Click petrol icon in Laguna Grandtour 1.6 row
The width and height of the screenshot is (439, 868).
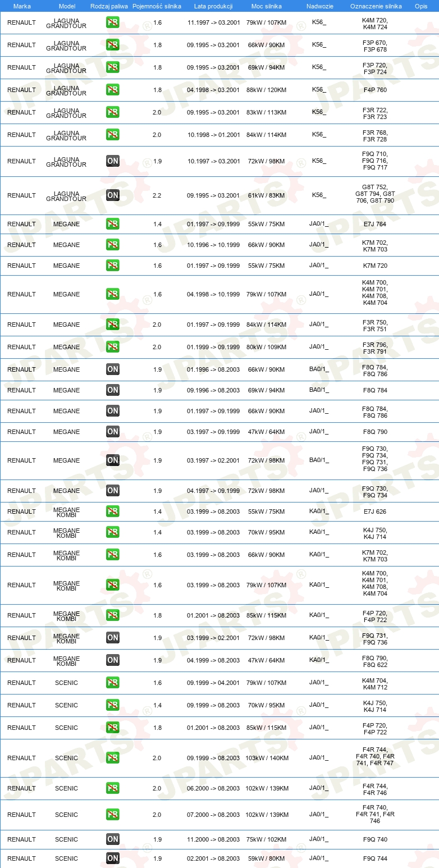point(112,22)
